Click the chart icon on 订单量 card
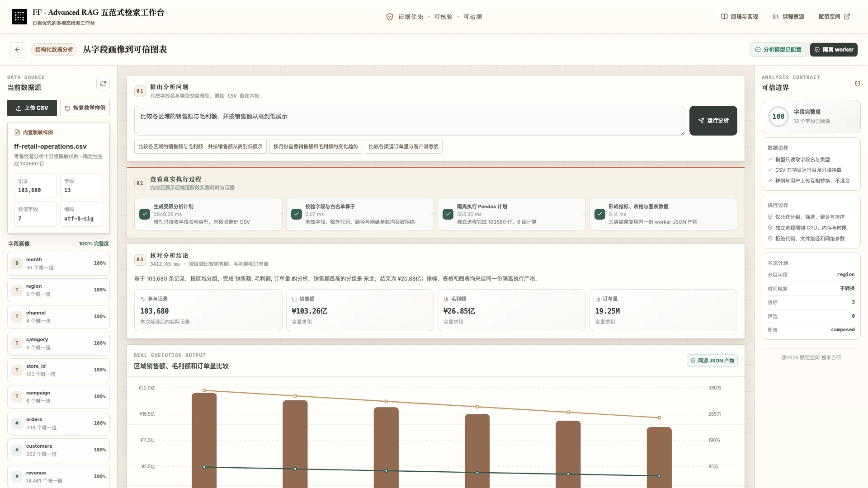Viewport: 868px width, 488px height. point(598,299)
